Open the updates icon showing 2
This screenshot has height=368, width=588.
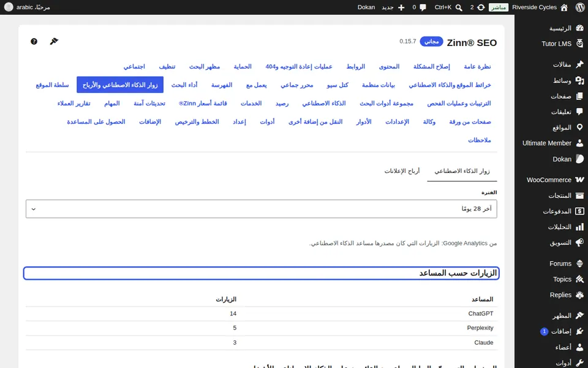[x=481, y=7]
